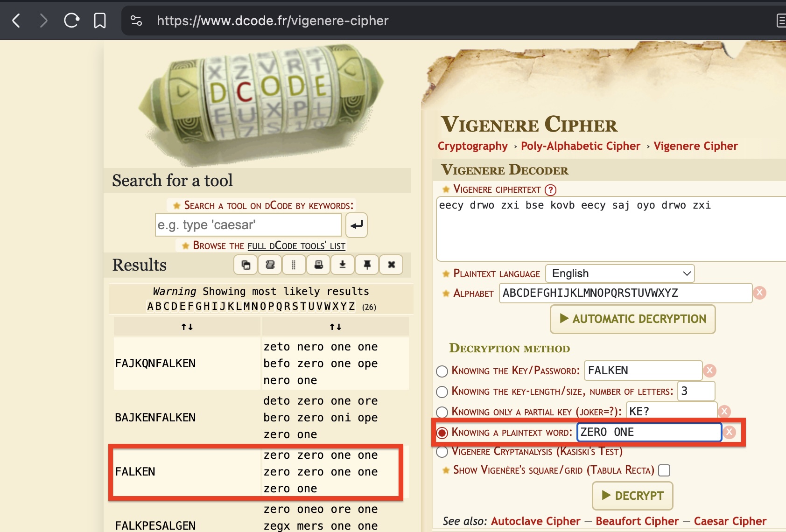This screenshot has height=532, width=786.
Task: Open the Cryptography breadcrumb link
Action: [x=473, y=146]
